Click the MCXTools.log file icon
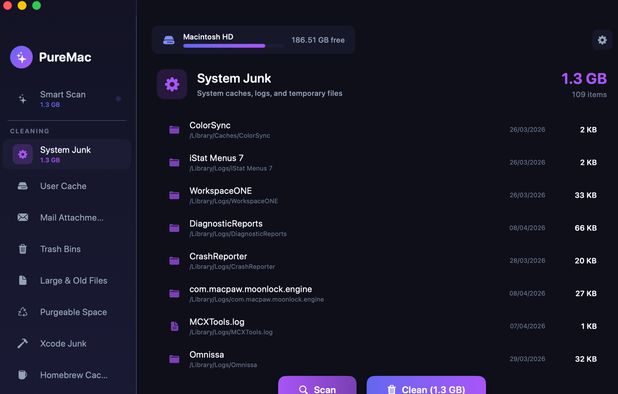This screenshot has width=618, height=394. [x=174, y=326]
